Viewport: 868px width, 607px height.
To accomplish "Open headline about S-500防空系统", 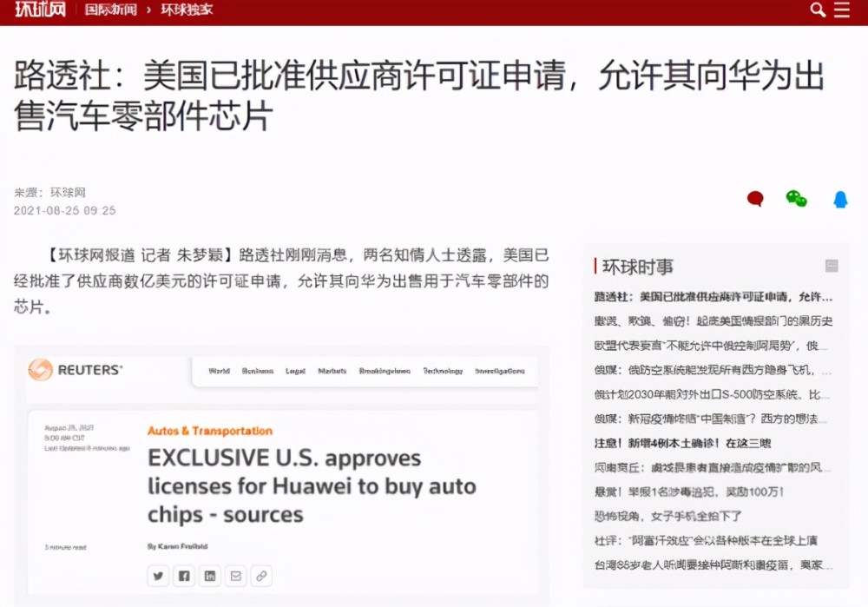I will [x=711, y=394].
